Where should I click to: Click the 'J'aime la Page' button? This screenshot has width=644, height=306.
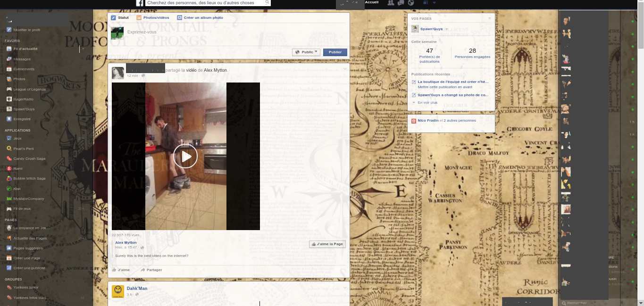click(328, 244)
